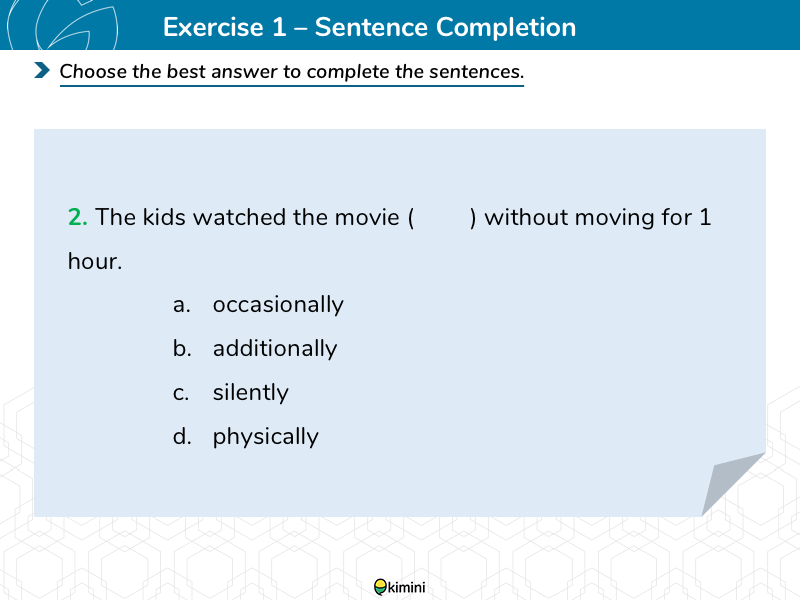Click the leaf emblem in the header
Viewport: 800px width, 600px height.
click(x=62, y=25)
